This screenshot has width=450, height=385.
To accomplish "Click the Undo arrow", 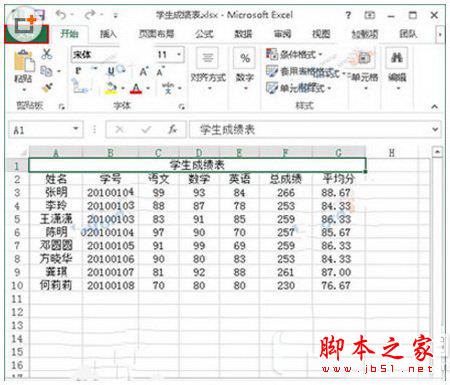I will (x=61, y=15).
